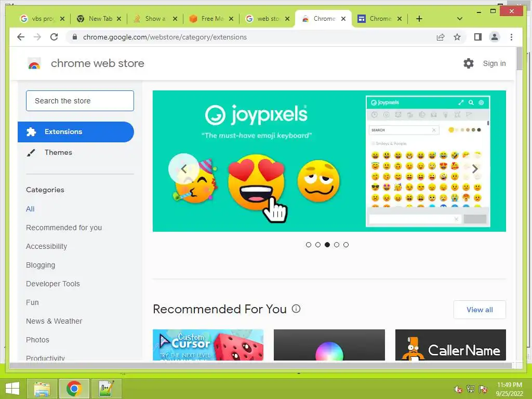Select first carousel slide dot
Image resolution: width=532 pixels, height=399 pixels.
tap(309, 245)
